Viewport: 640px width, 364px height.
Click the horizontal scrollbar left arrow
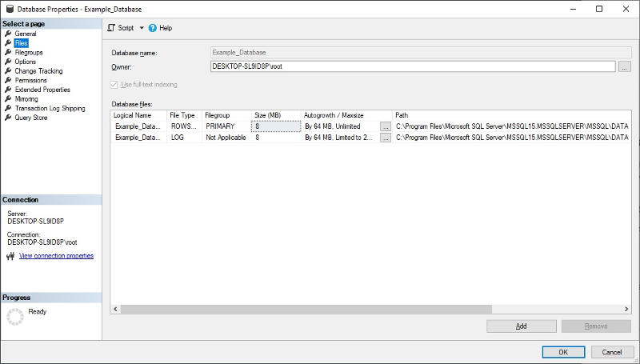pyautogui.click(x=115, y=309)
